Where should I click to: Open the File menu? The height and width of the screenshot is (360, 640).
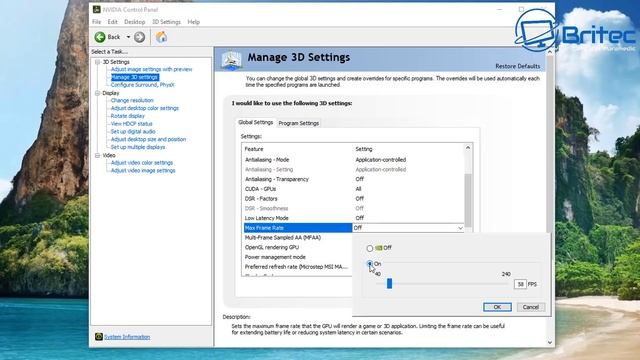(97, 22)
